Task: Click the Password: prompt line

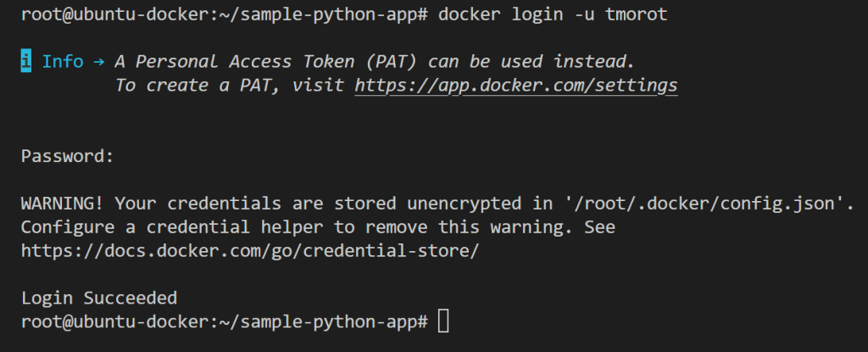Action: point(66,156)
